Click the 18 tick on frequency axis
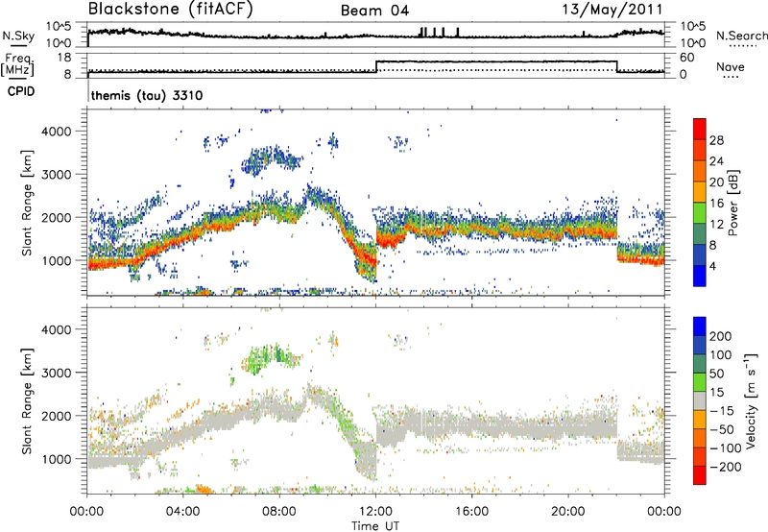This screenshot has width=768, height=532. tap(64, 58)
